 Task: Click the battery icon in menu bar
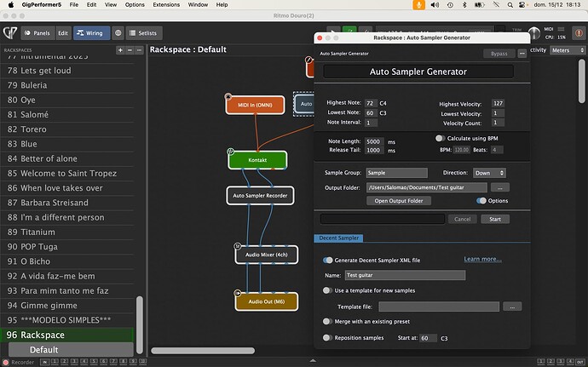tap(479, 5)
